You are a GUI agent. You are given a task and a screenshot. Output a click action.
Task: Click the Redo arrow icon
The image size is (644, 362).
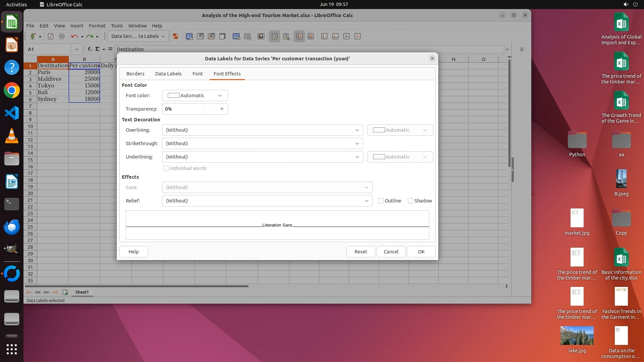(x=89, y=36)
